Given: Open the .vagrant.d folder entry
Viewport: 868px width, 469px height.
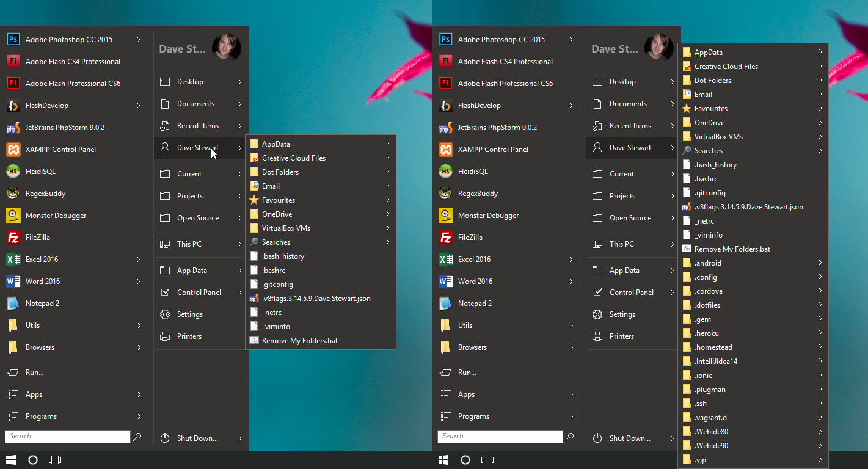Looking at the screenshot, I should pos(710,418).
